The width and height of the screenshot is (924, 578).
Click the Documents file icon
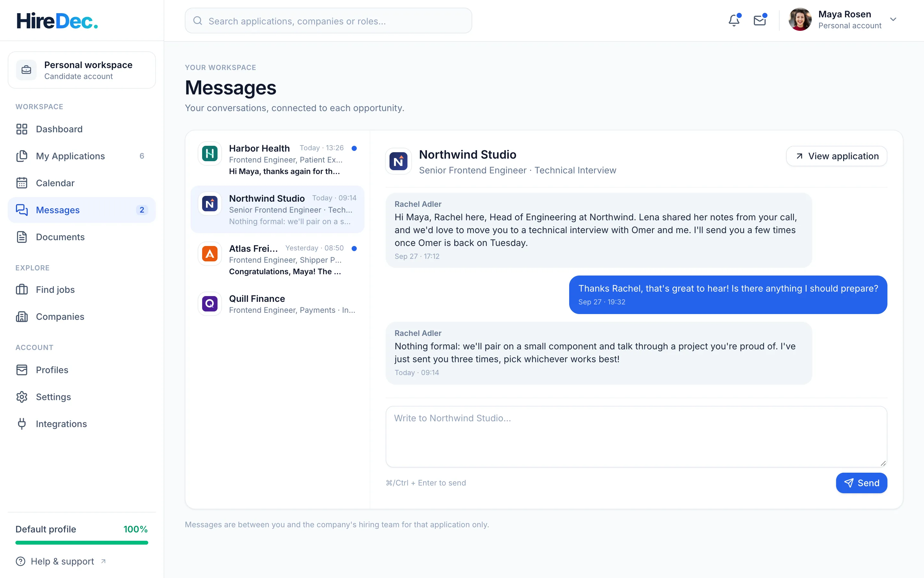click(x=22, y=237)
